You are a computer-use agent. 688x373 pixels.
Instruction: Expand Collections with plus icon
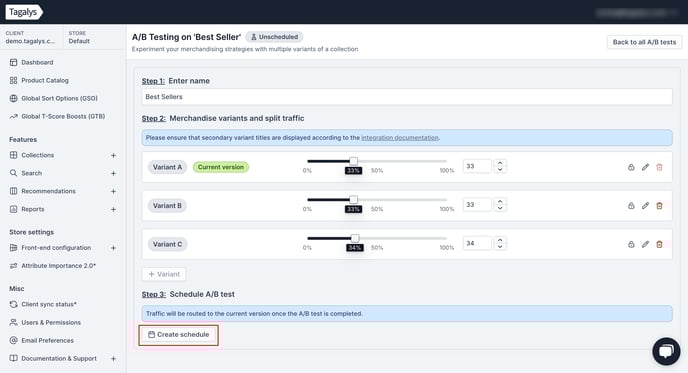tap(113, 155)
